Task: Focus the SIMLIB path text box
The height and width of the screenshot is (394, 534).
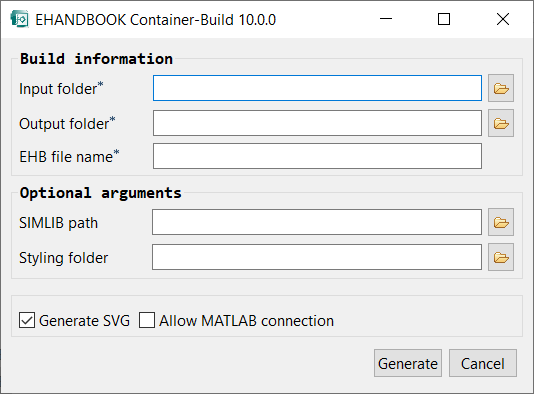Action: click(317, 222)
